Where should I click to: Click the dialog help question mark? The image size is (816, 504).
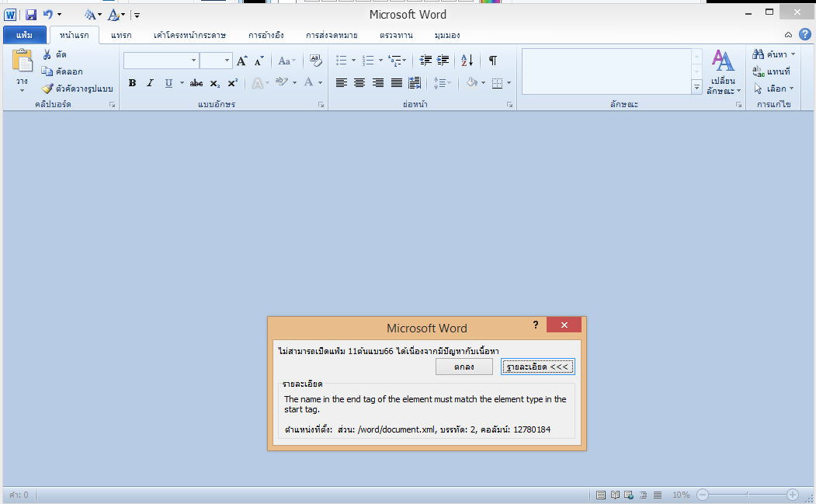click(x=536, y=325)
